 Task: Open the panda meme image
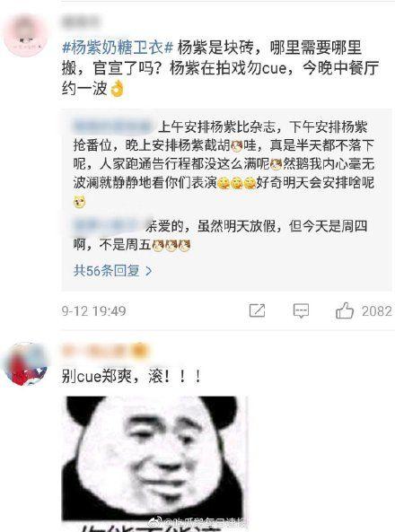coord(154,464)
